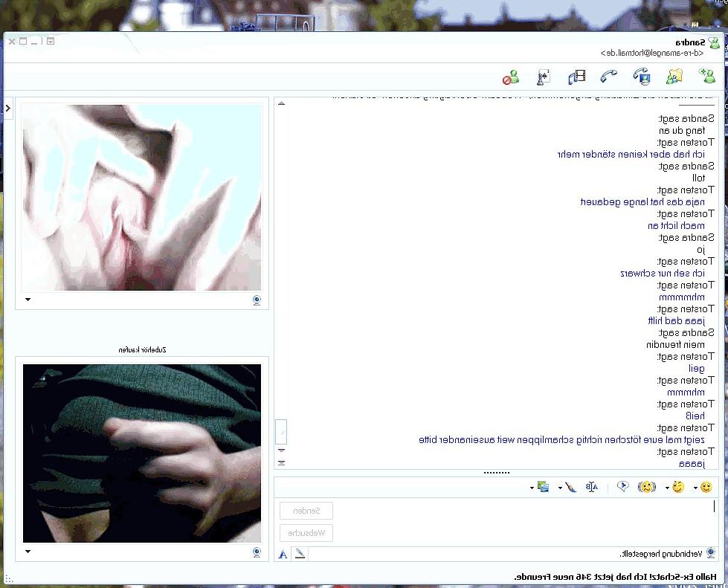The image size is (728, 588).
Task: Send a nudge with the shaking face icon
Action: pyautogui.click(x=647, y=487)
